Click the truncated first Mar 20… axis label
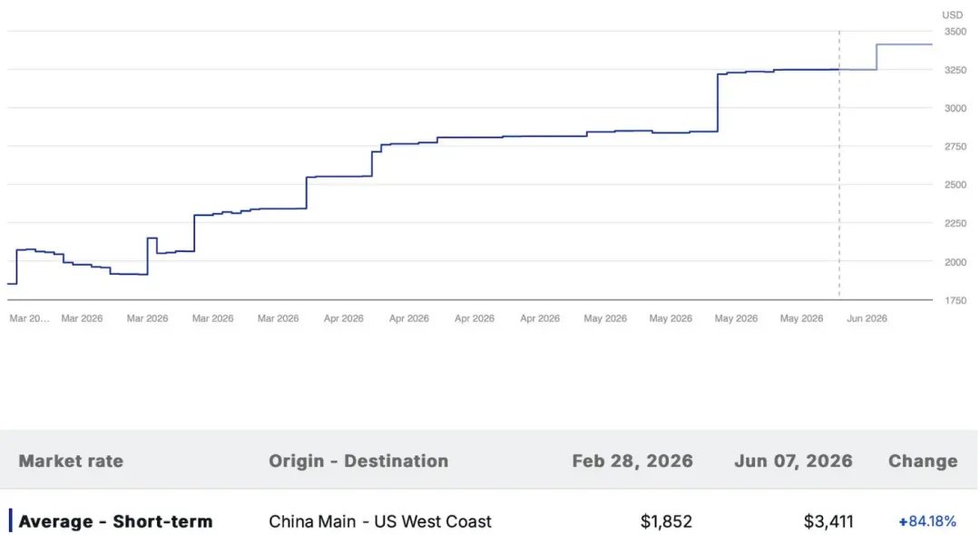Image resolution: width=980 pixels, height=535 pixels. (29, 318)
